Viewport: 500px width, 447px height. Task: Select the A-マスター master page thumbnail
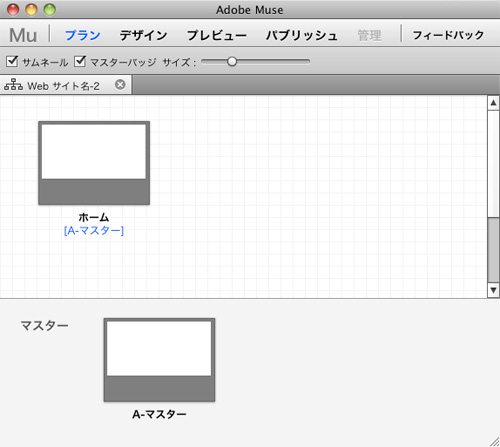[159, 360]
